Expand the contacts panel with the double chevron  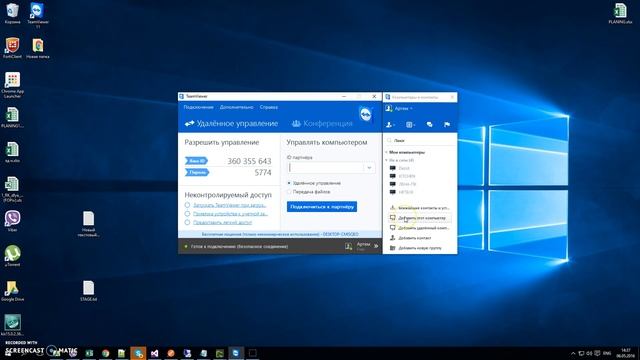(x=376, y=246)
